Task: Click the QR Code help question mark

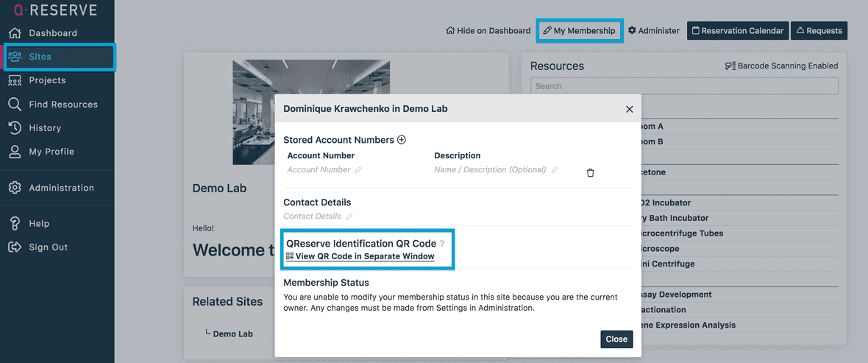Action: click(x=442, y=244)
